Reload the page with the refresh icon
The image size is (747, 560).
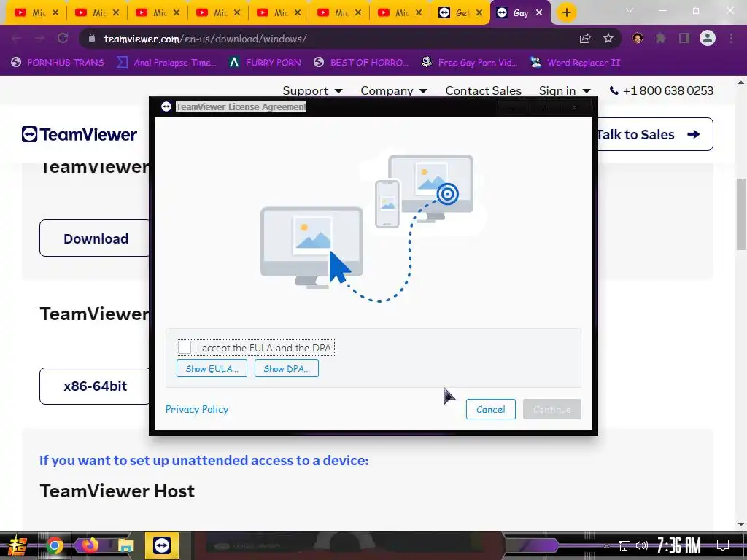click(x=63, y=38)
